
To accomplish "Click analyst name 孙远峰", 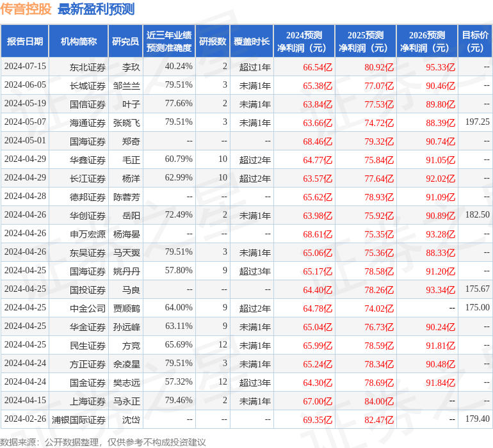I will (x=126, y=327).
